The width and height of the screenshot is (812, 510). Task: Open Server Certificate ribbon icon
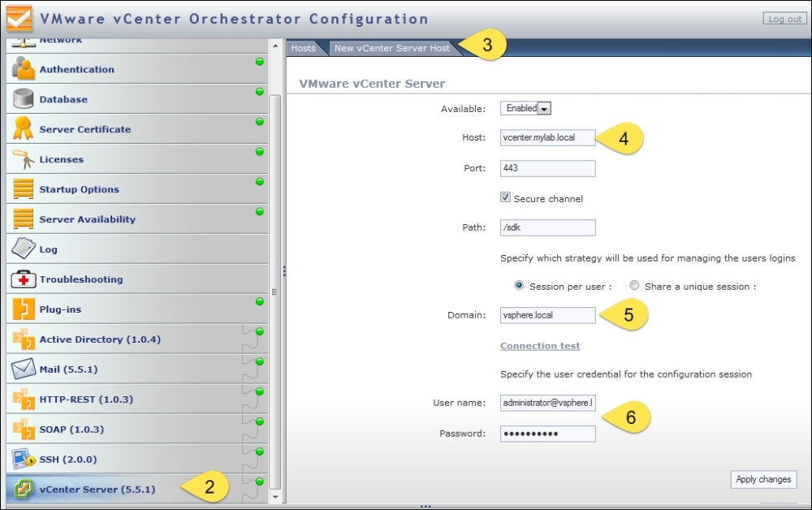pos(23,129)
